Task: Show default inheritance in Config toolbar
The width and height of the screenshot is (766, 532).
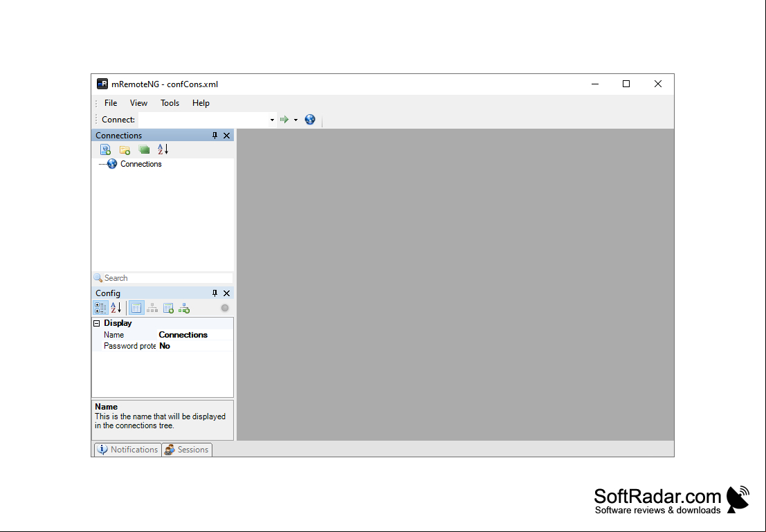Action: [184, 308]
